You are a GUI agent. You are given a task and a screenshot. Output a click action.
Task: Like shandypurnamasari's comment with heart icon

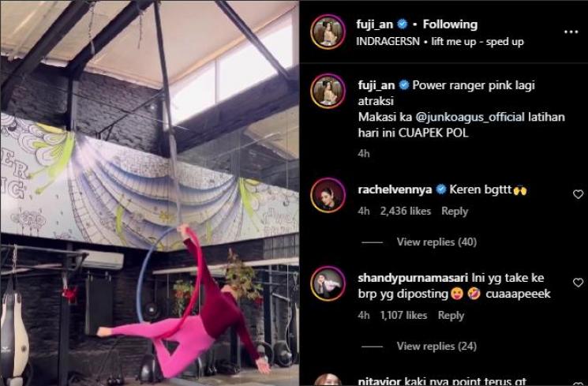click(578, 283)
